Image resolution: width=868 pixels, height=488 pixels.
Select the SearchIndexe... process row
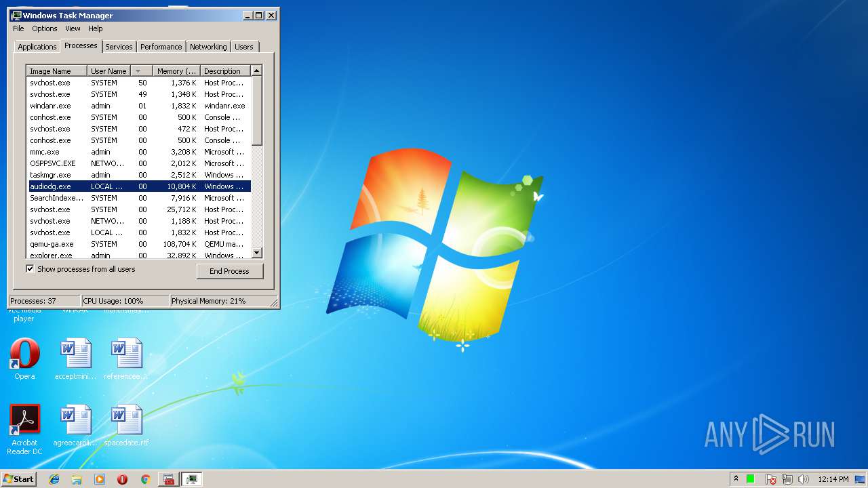[139, 198]
